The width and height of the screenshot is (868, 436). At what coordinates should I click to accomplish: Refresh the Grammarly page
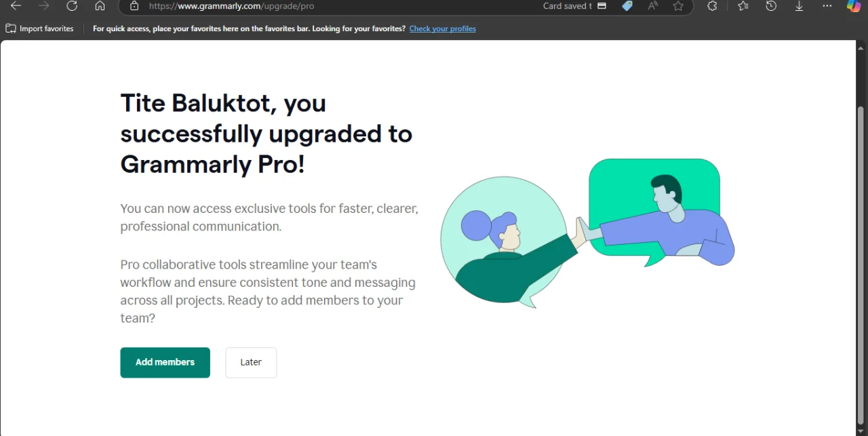[72, 6]
